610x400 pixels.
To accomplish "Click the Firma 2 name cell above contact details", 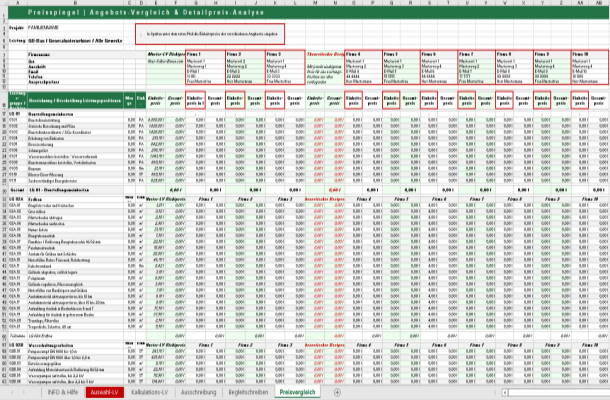I will pos(245,54).
